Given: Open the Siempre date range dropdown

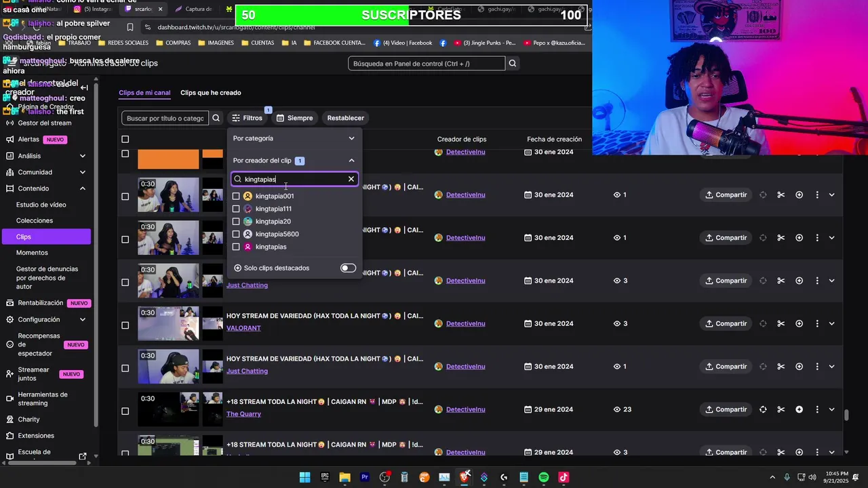Looking at the screenshot, I should pos(295,118).
